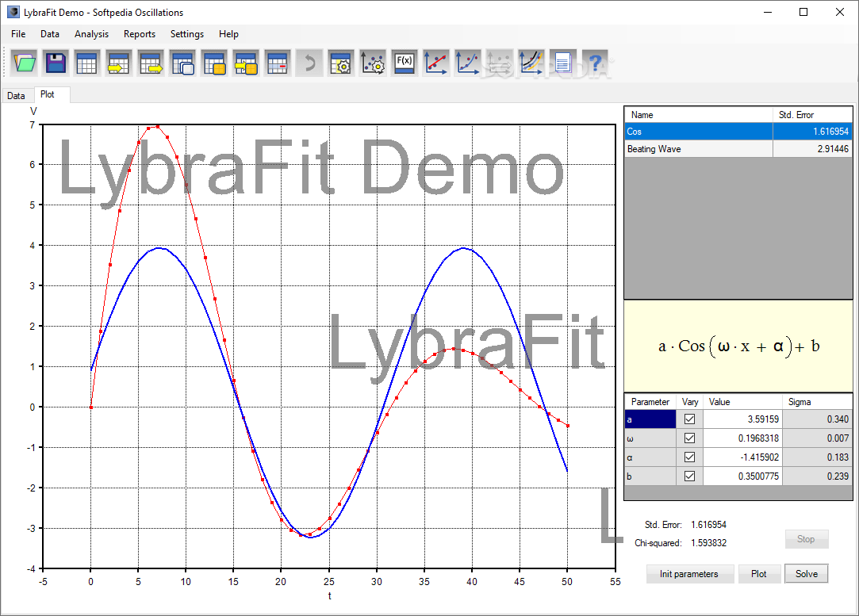Select the parameter α name cell
Image resolution: width=859 pixels, height=616 pixels.
point(650,457)
